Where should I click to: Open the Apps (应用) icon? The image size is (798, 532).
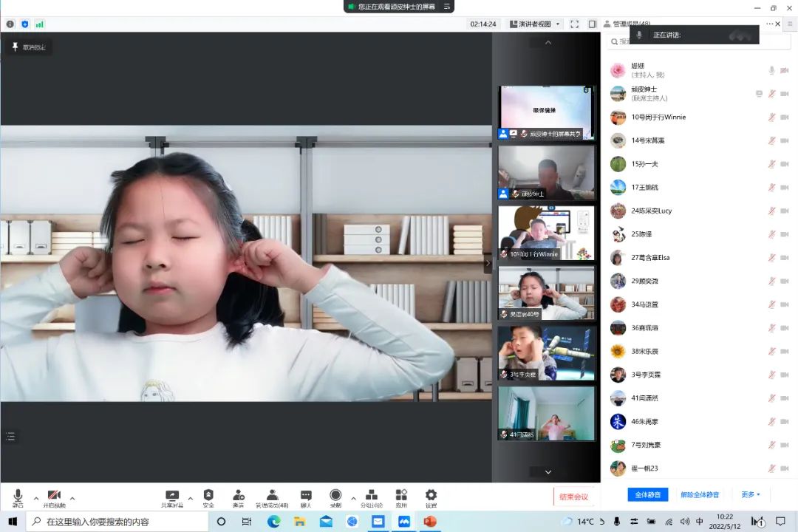point(401,498)
